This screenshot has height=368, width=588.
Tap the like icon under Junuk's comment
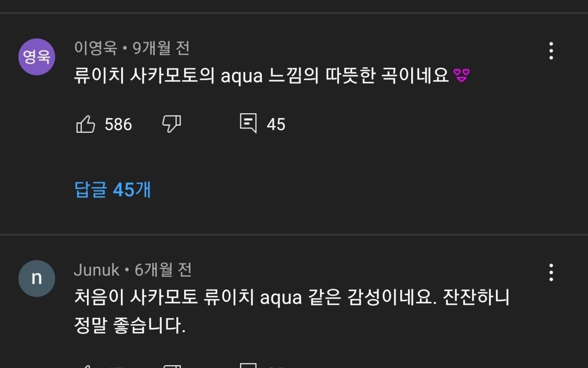pos(85,366)
